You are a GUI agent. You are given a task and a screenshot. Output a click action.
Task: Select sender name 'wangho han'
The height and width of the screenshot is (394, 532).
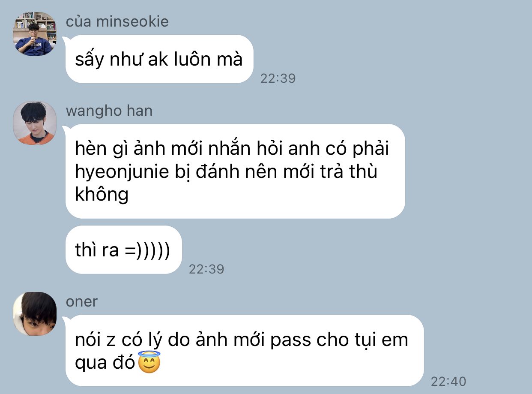tap(109, 111)
